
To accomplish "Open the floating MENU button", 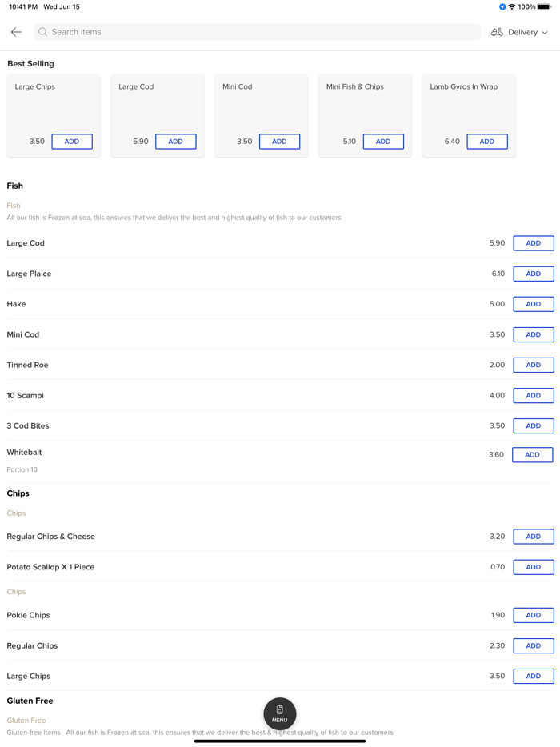I will click(280, 713).
